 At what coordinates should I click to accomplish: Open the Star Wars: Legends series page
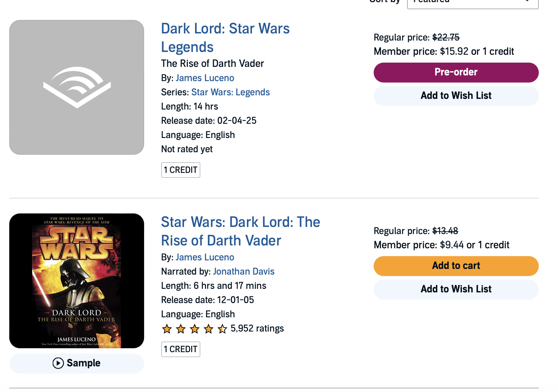coord(230,92)
